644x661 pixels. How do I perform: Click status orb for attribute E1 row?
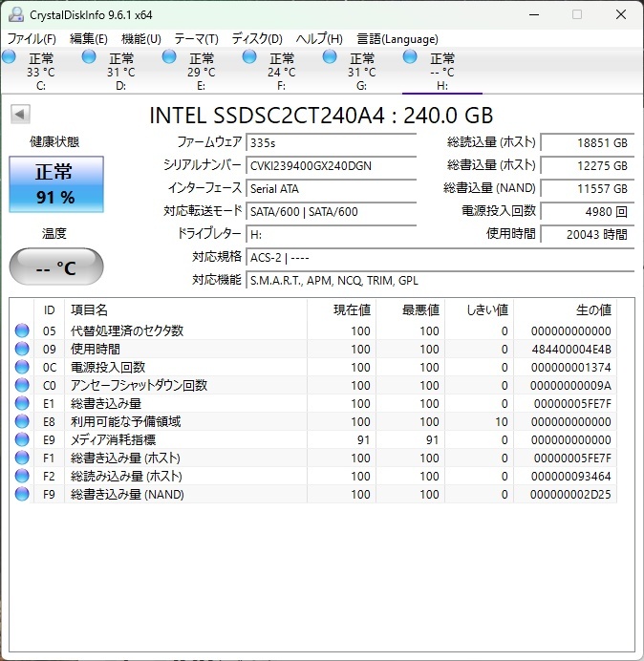point(22,403)
